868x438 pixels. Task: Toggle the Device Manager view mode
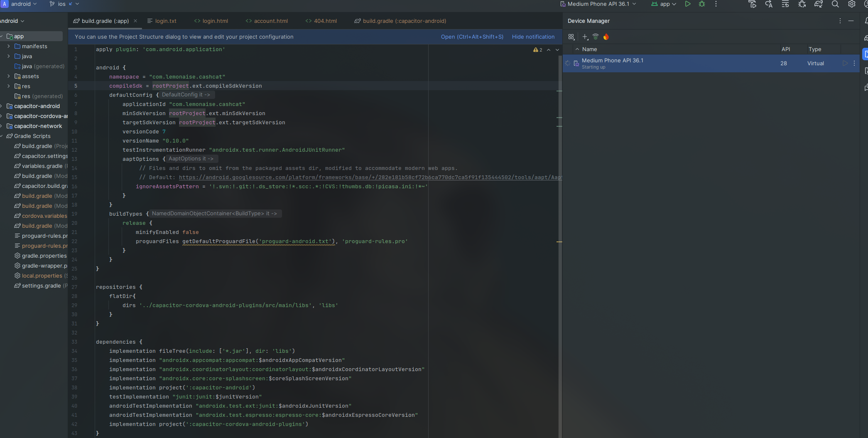click(x=571, y=37)
